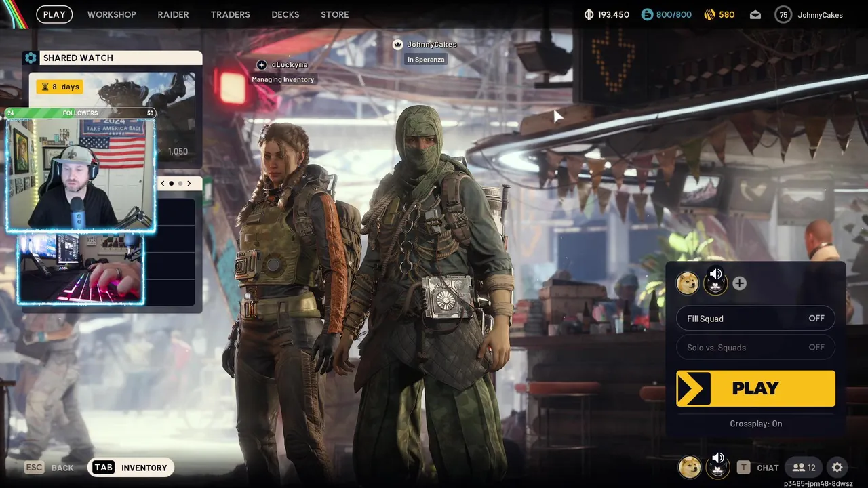868x488 pixels.
Task: Open the TRADERS tab
Action: tap(230, 14)
